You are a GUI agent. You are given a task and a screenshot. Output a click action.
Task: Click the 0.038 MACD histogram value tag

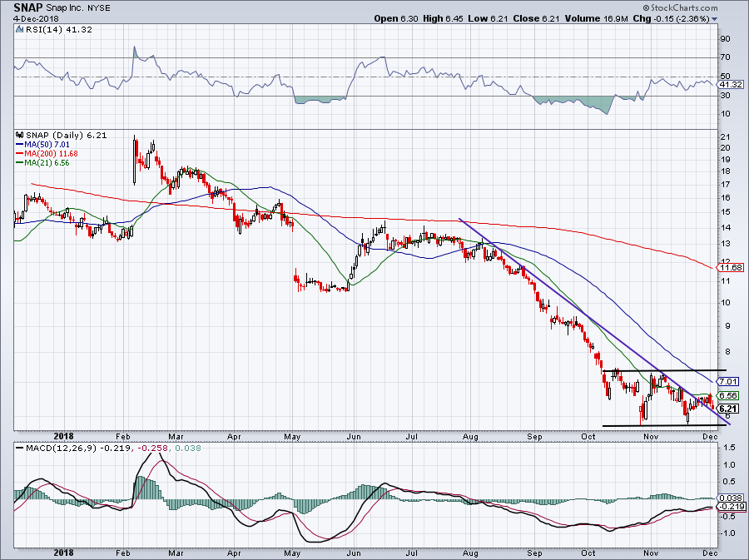(x=729, y=497)
